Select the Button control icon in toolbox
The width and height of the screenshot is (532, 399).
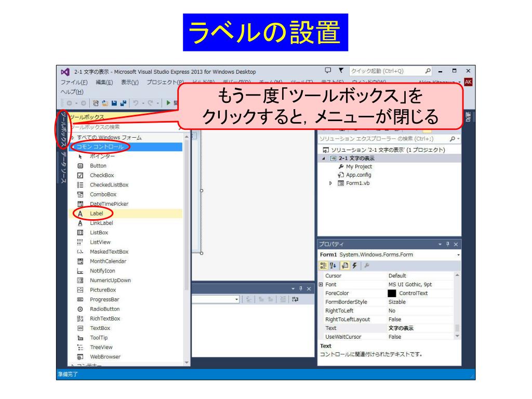coord(81,166)
